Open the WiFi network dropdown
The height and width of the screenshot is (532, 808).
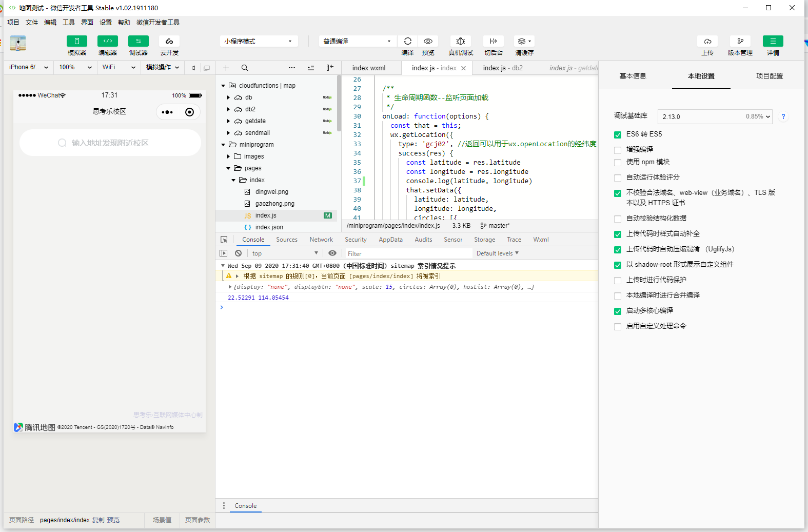pos(119,67)
